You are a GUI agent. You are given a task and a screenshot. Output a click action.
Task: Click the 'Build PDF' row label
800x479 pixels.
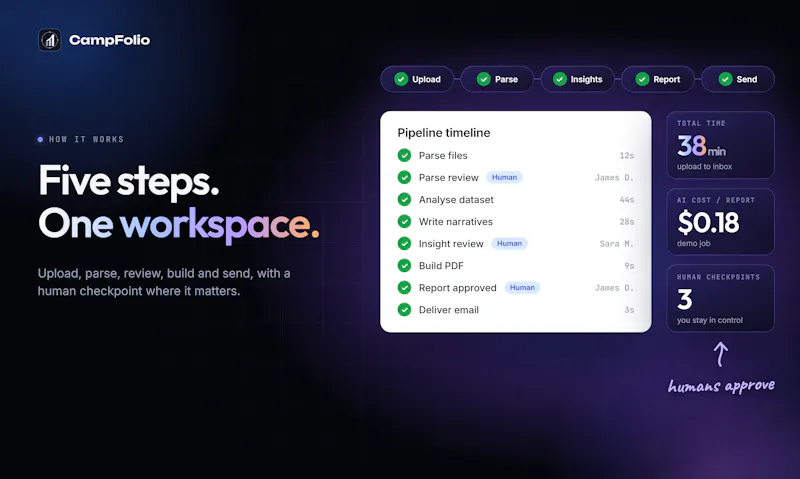click(441, 266)
